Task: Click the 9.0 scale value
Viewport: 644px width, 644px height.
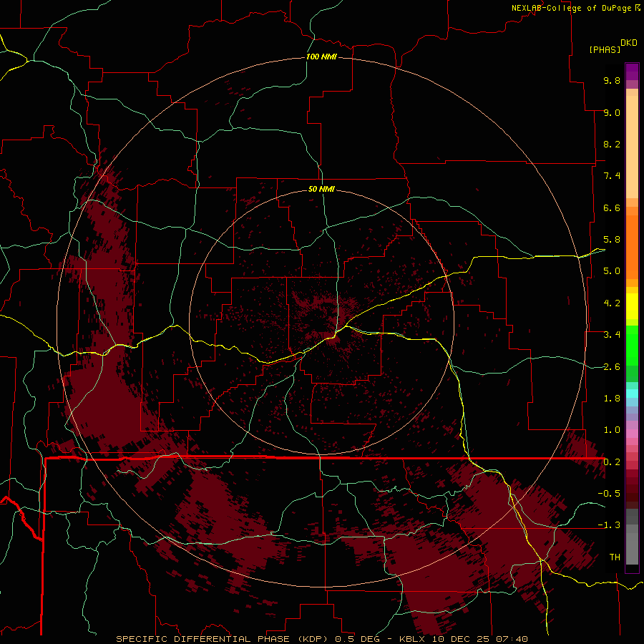Action: pyautogui.click(x=612, y=112)
